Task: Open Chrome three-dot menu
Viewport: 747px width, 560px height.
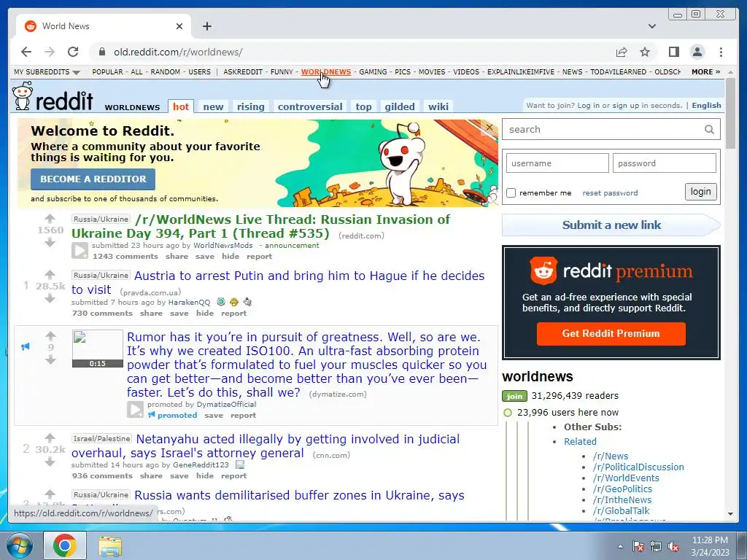Action: point(721,52)
